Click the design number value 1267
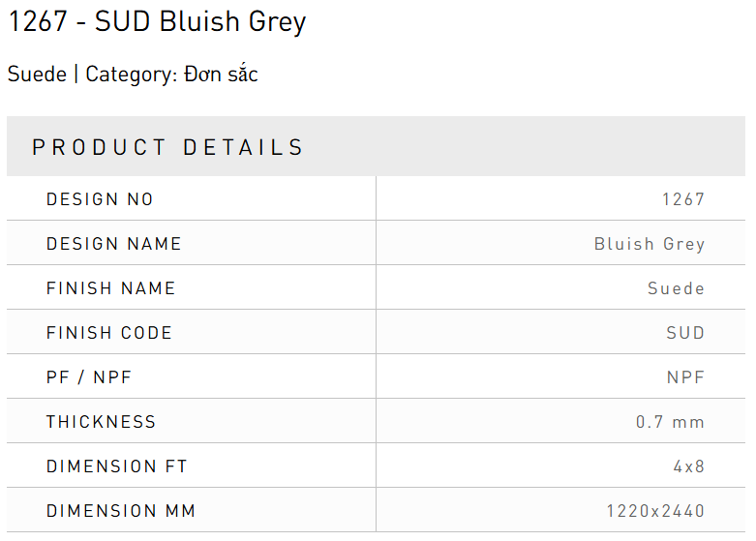Image resolution: width=756 pixels, height=541 pixels. pyautogui.click(x=683, y=199)
